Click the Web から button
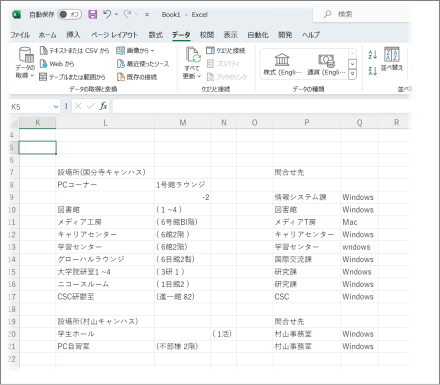440x385 pixels. (x=57, y=64)
